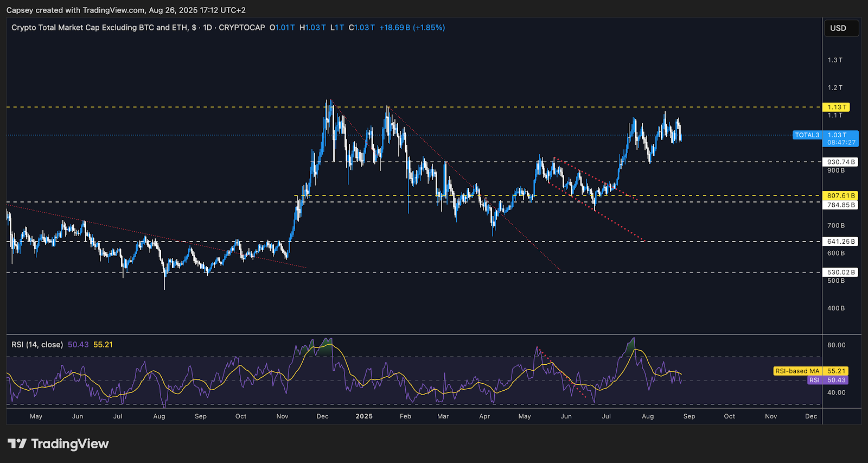Click the CRYPTOCAP exchange label
The height and width of the screenshot is (463, 868).
click(241, 28)
